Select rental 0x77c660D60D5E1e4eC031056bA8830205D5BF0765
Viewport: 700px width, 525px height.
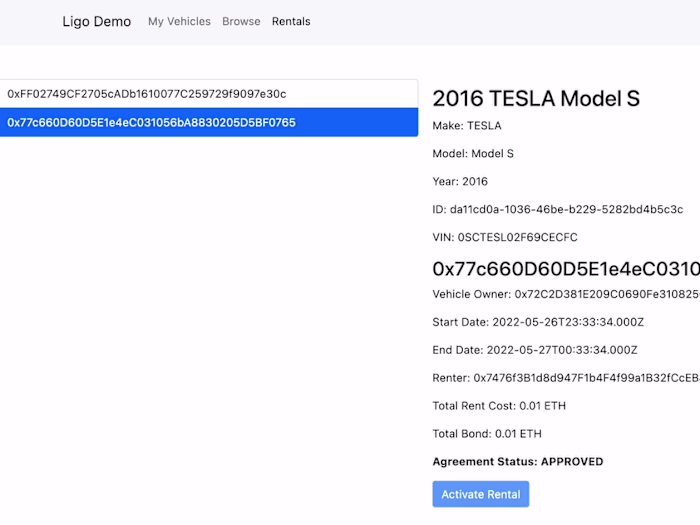coord(209,122)
